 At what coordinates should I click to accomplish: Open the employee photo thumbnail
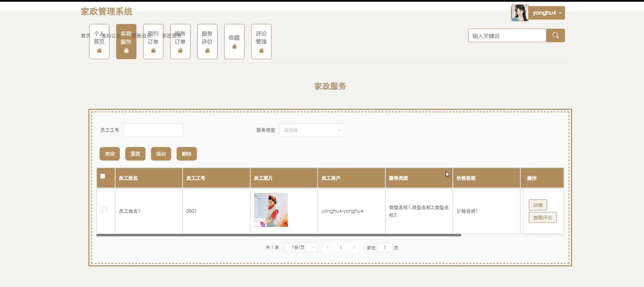tap(271, 210)
